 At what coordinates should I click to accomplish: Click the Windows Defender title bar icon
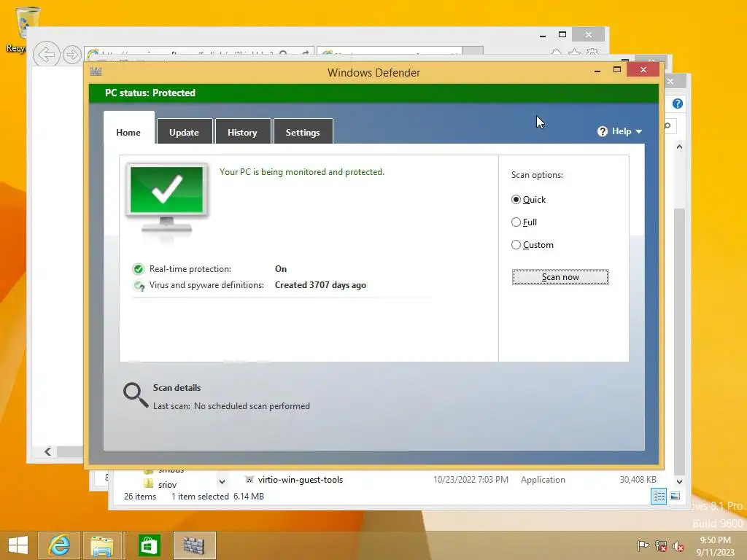(x=96, y=72)
